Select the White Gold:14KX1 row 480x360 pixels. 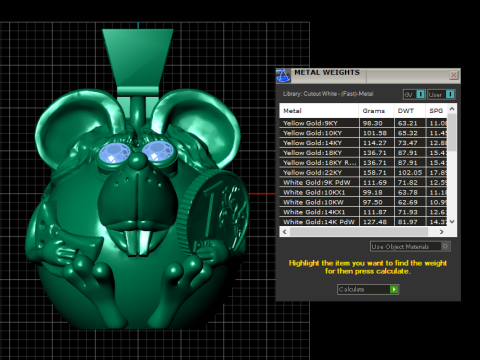tap(363, 212)
